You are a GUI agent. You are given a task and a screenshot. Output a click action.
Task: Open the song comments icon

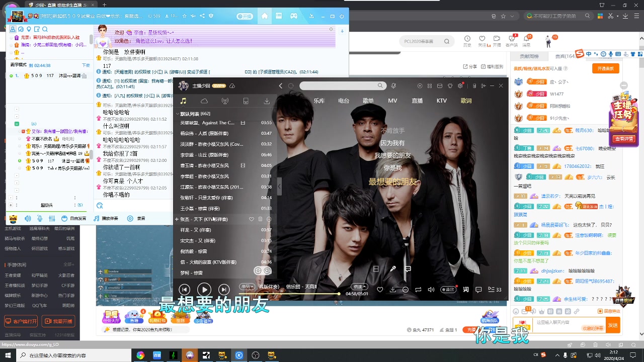click(x=478, y=290)
